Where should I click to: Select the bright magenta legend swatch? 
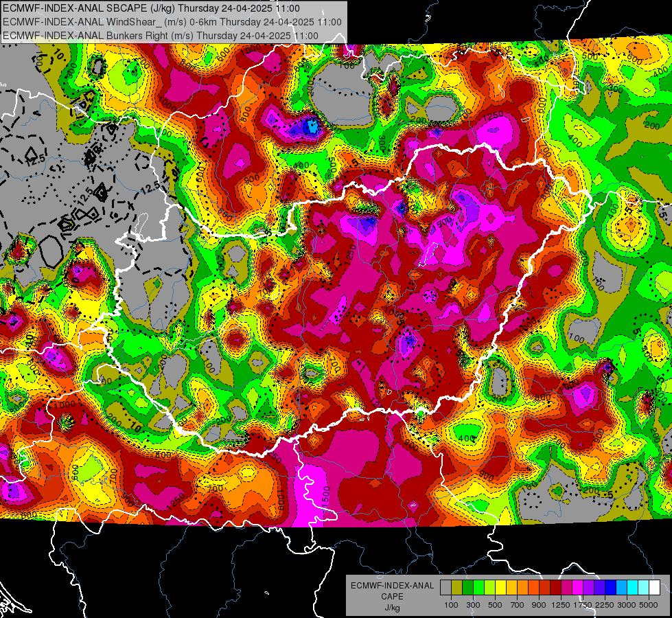(578, 588)
